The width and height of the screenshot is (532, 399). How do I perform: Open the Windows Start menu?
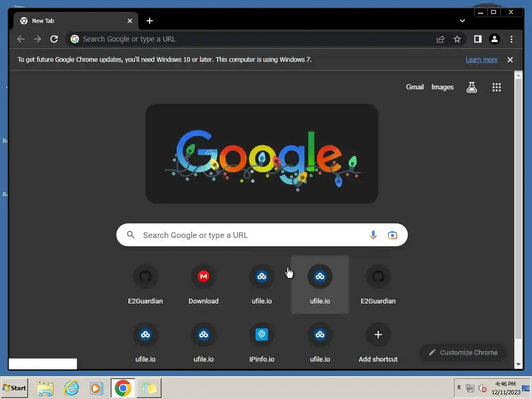click(14, 388)
